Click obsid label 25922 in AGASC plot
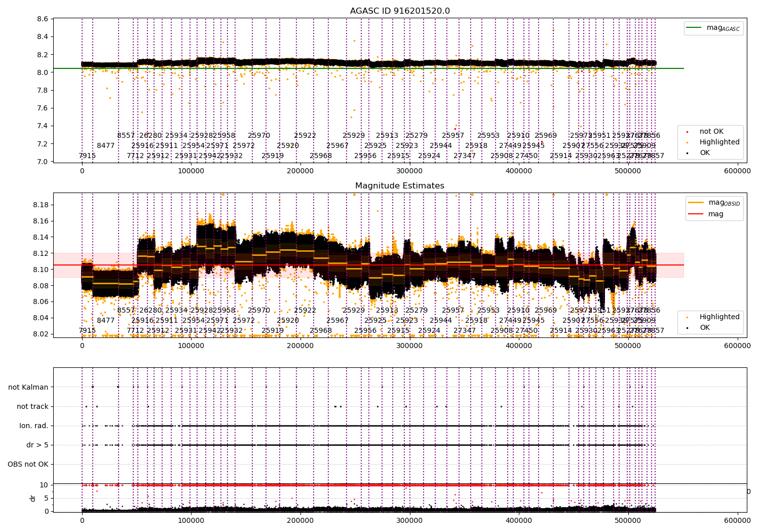Image resolution: width=760 pixels, height=532 pixels. [305, 135]
